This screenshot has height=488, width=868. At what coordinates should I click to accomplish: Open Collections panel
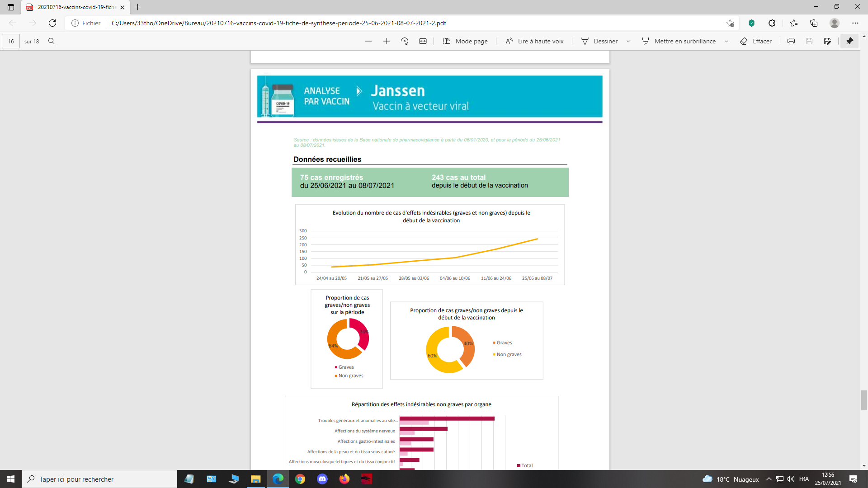[x=814, y=23]
